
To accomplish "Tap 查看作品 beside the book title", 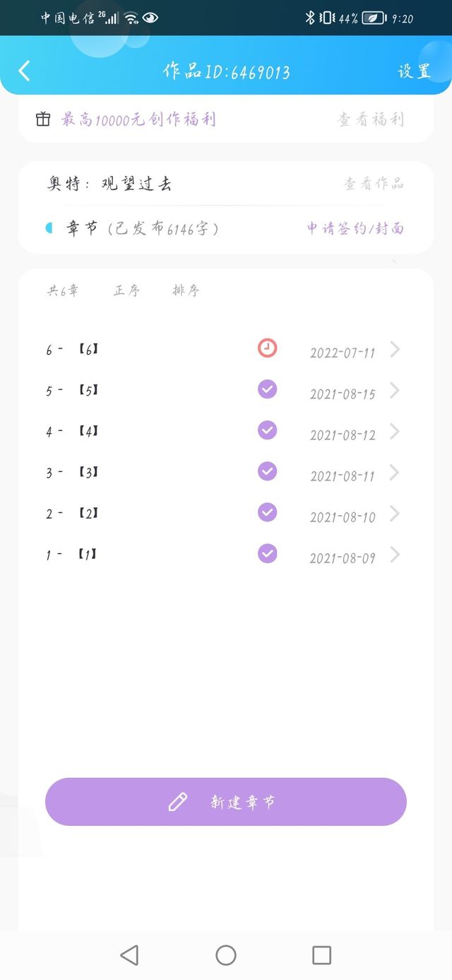I will [374, 184].
